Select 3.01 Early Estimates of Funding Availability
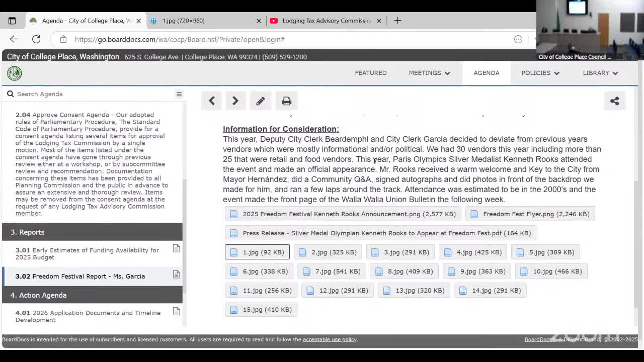The width and height of the screenshot is (644, 362). [x=92, y=253]
